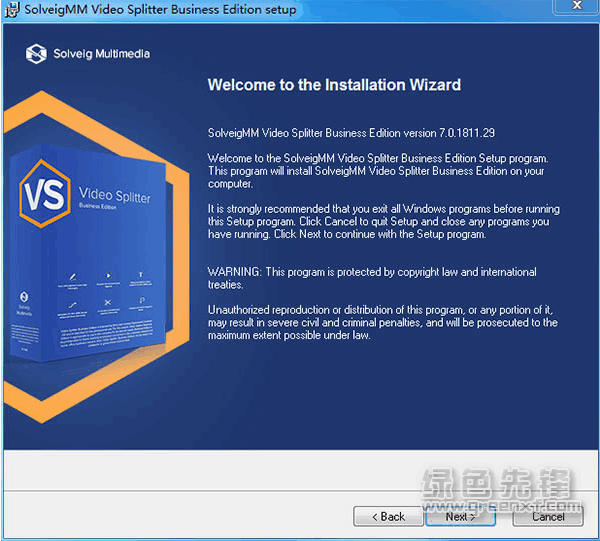Click the Next button to continue setup
The width and height of the screenshot is (600, 541).
point(461,517)
